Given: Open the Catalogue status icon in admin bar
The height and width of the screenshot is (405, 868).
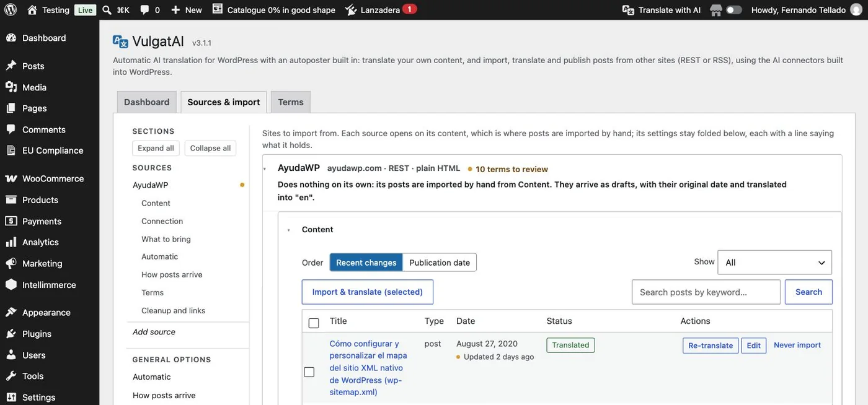Looking at the screenshot, I should [x=217, y=9].
